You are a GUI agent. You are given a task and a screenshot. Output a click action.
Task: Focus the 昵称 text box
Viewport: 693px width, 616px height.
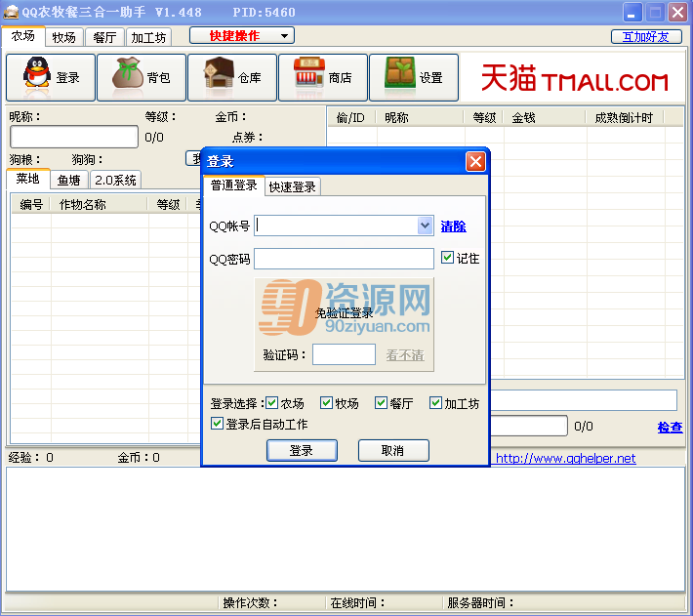click(74, 137)
